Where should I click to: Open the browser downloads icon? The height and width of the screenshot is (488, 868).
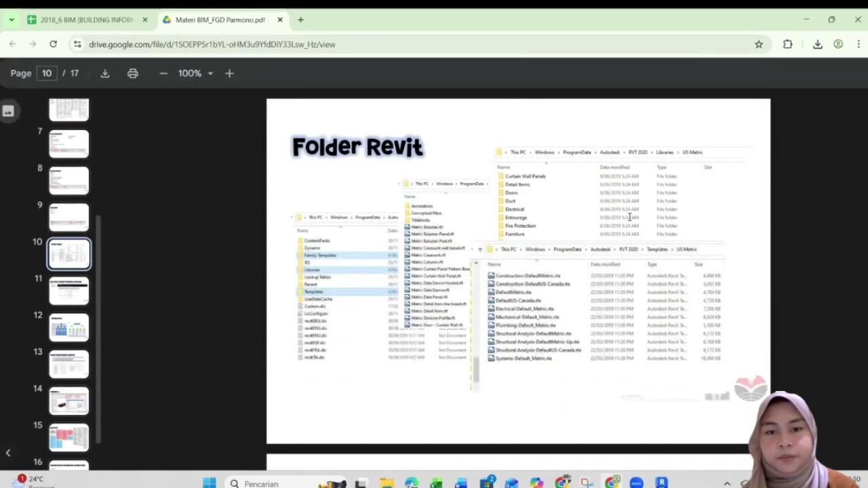tap(817, 44)
